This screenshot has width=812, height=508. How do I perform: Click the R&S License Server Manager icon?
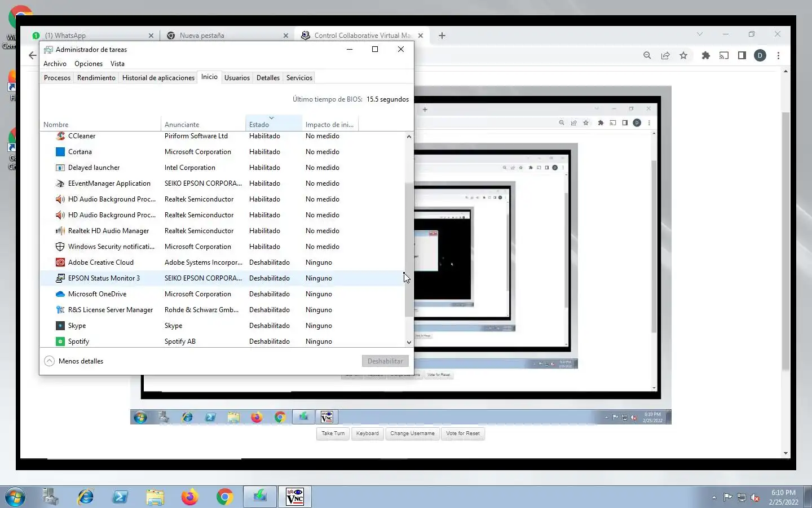tap(60, 310)
